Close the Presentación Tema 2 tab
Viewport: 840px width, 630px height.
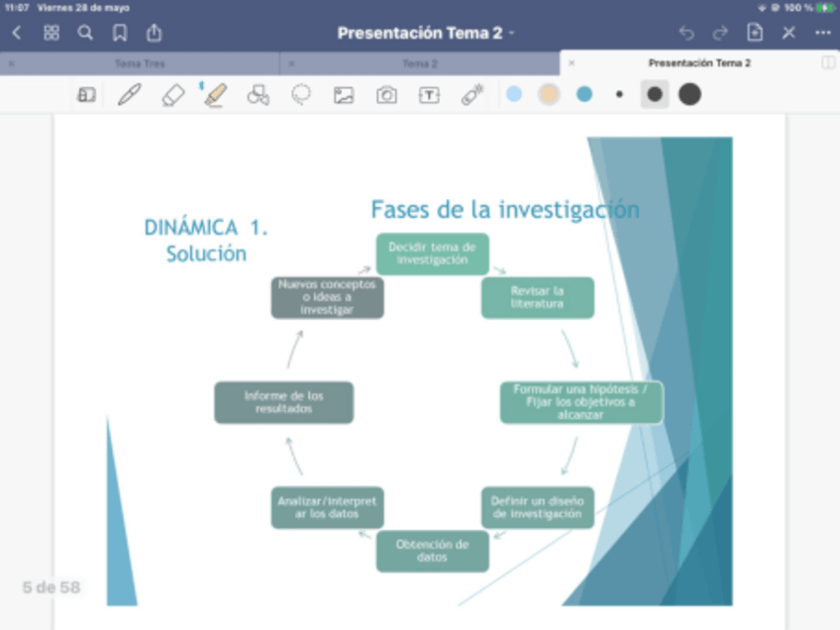pos(572,63)
